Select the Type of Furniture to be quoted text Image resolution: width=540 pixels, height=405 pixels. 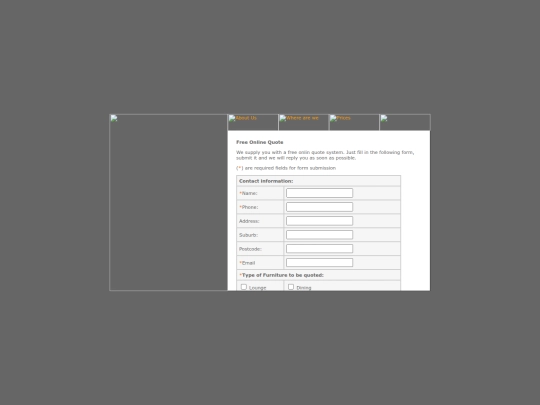pyautogui.click(x=281, y=275)
